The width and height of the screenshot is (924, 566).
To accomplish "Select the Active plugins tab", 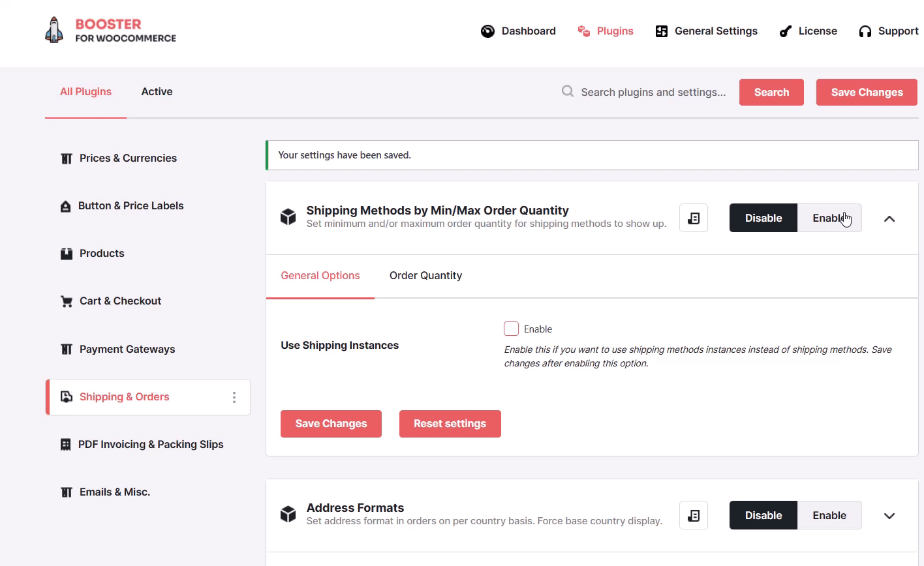I will pos(157,92).
